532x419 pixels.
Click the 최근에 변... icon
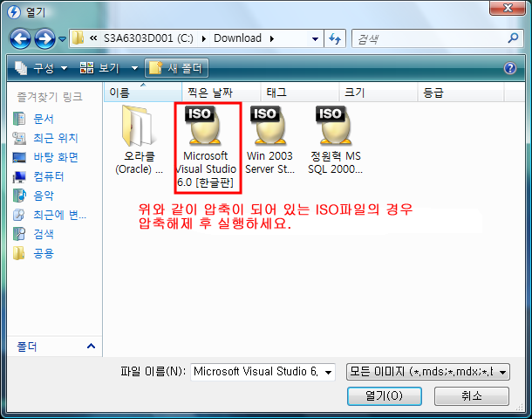pyautogui.click(x=19, y=215)
